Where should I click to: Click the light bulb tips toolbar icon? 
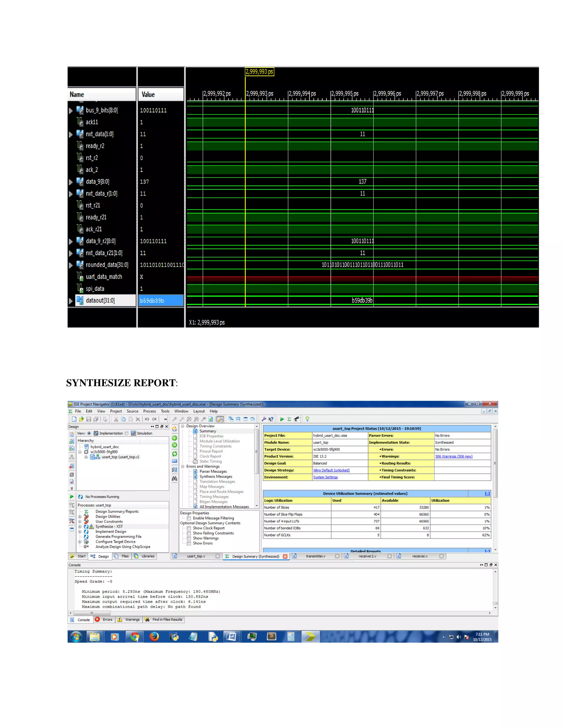pyautogui.click(x=308, y=419)
